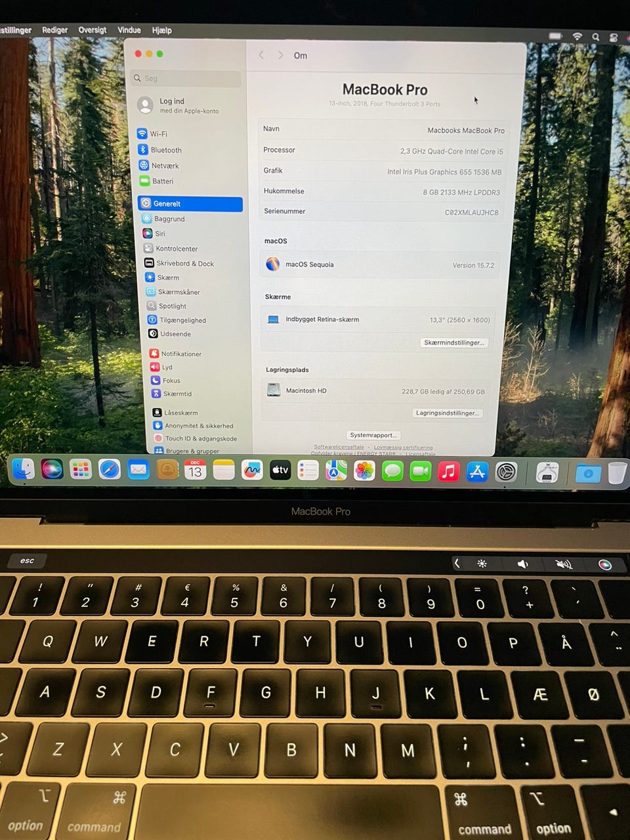Screen dimensions: 630x840
Task: Click Skærmindstillinger… button
Action: 454,343
